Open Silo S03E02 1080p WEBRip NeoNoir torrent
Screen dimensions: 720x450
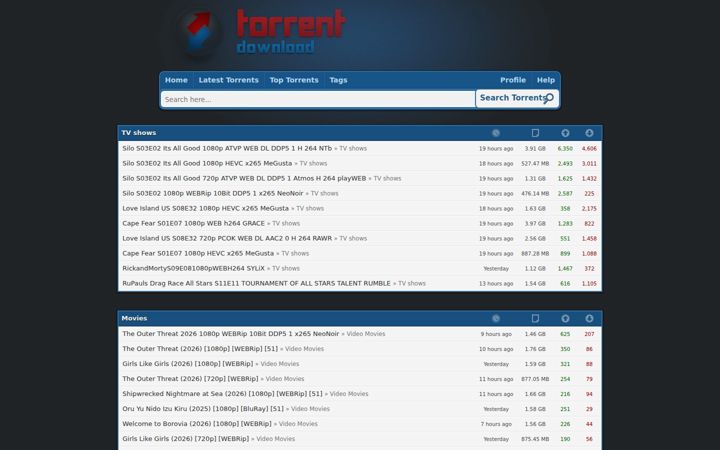(213, 193)
